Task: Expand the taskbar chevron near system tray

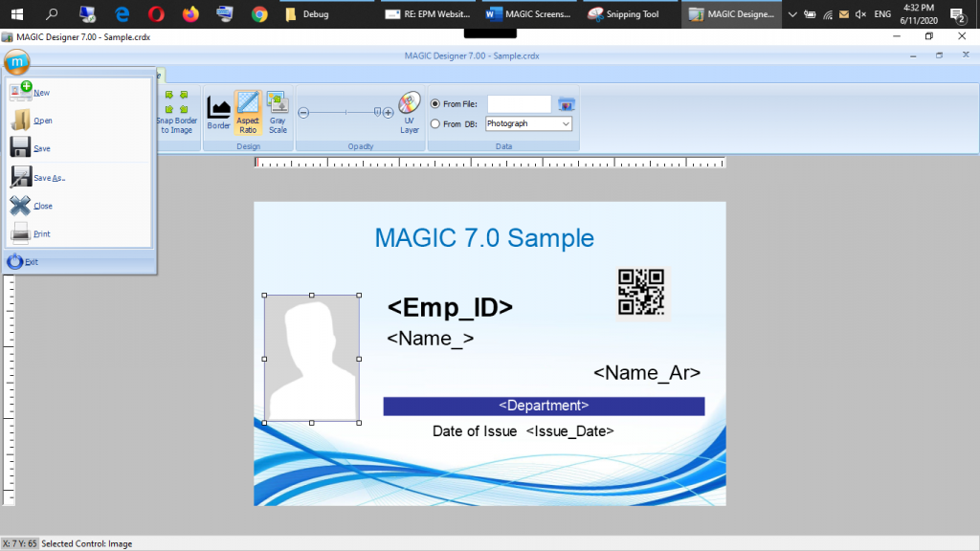Action: [791, 13]
